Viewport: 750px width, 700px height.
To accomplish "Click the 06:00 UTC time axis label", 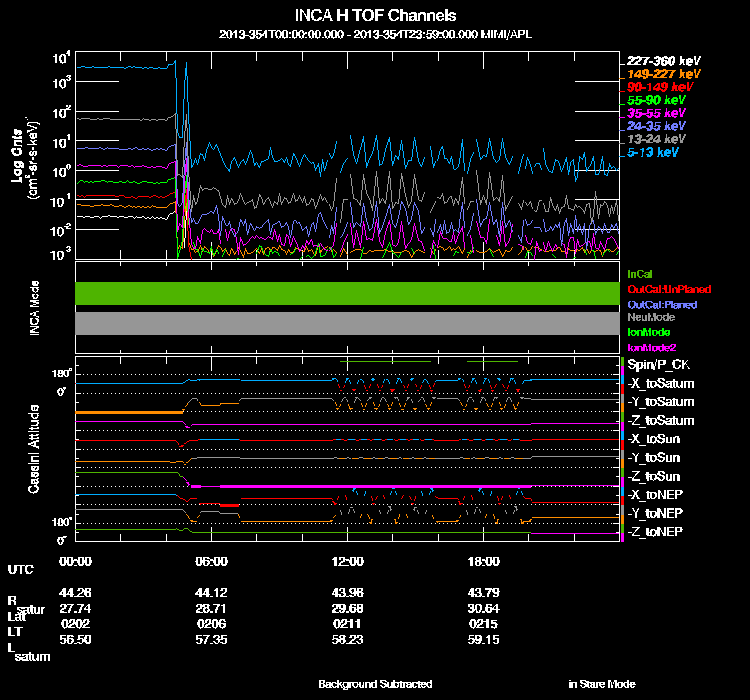I will point(212,562).
